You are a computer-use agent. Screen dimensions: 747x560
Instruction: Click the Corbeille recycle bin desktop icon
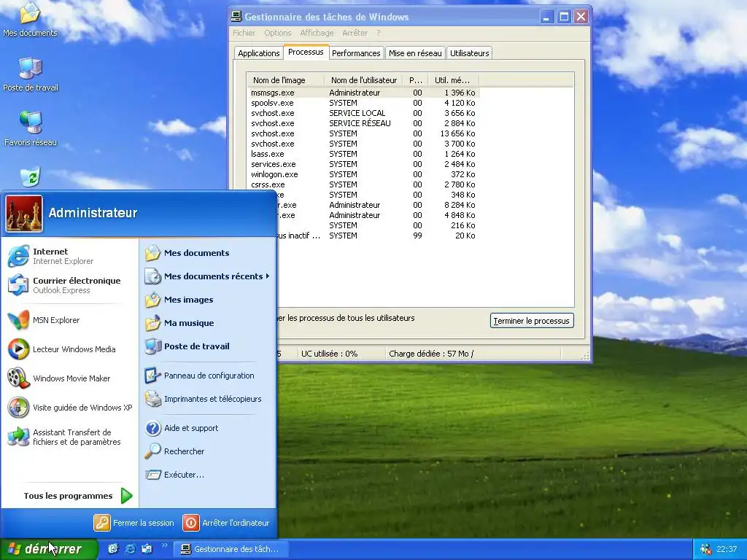click(30, 177)
